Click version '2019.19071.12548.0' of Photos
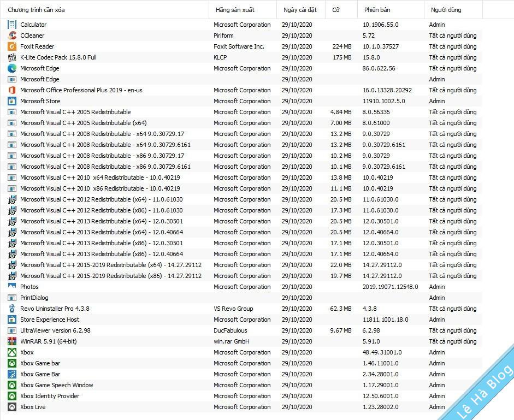The image size is (514, 420). [x=391, y=287]
